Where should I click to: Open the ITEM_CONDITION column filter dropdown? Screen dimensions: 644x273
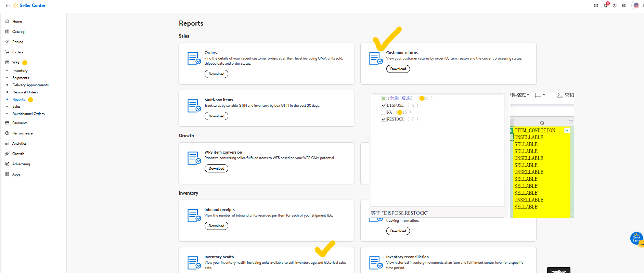(x=567, y=131)
